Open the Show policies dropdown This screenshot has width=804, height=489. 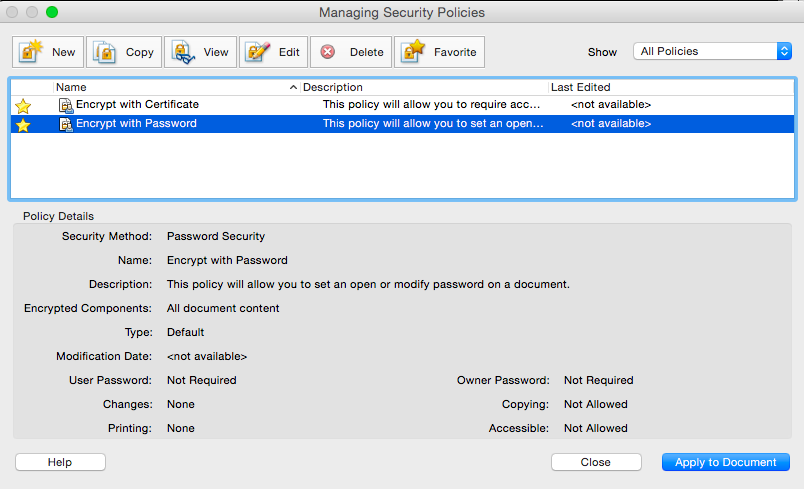coord(711,51)
